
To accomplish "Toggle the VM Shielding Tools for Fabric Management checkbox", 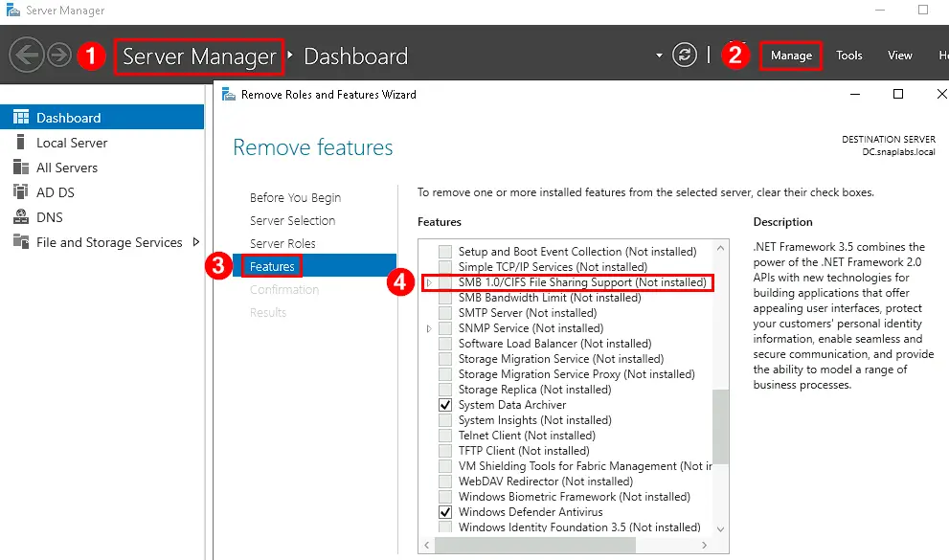I will pyautogui.click(x=445, y=465).
